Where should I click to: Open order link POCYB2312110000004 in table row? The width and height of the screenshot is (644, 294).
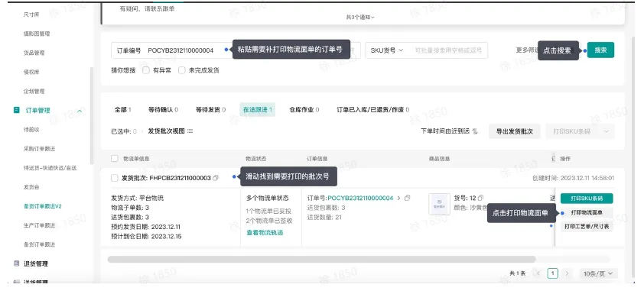(x=360, y=198)
